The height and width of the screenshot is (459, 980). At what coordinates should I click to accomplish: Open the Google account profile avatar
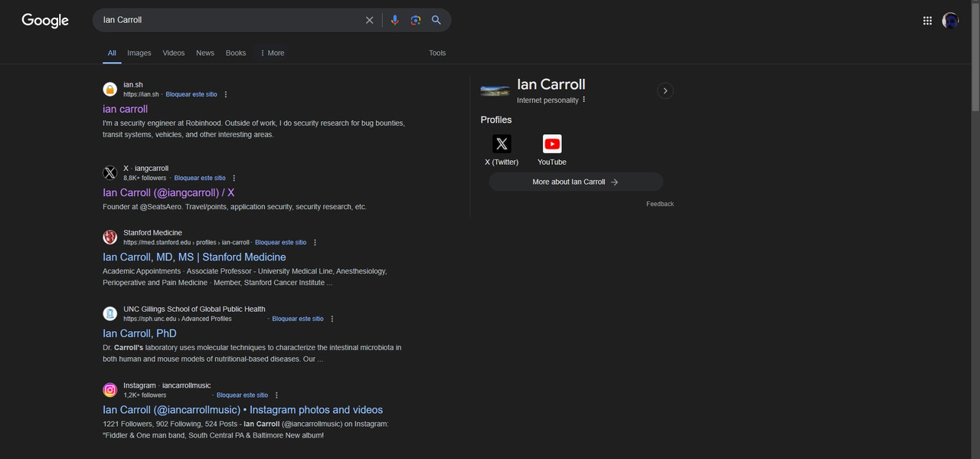950,21
